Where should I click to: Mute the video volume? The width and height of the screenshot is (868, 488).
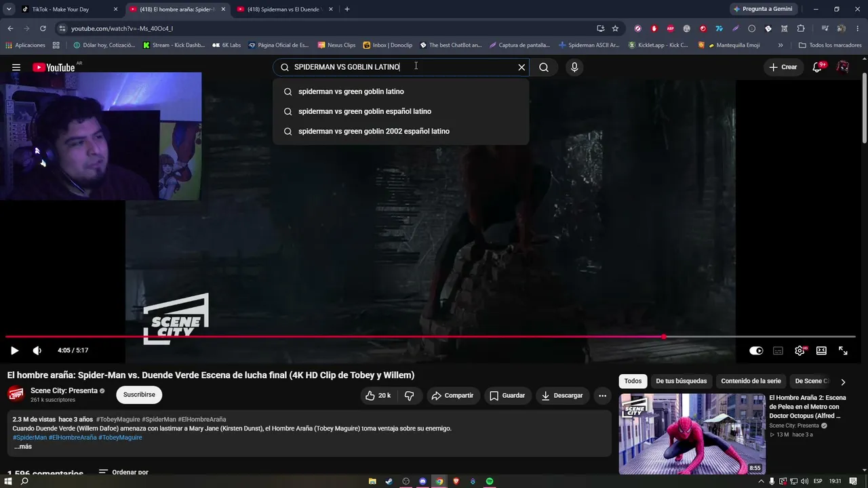coord(37,350)
